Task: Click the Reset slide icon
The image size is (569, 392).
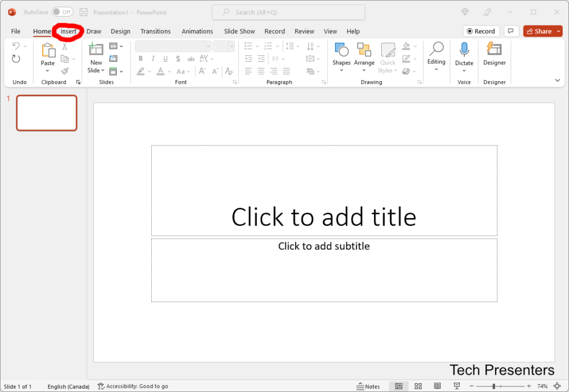Action: (x=113, y=58)
